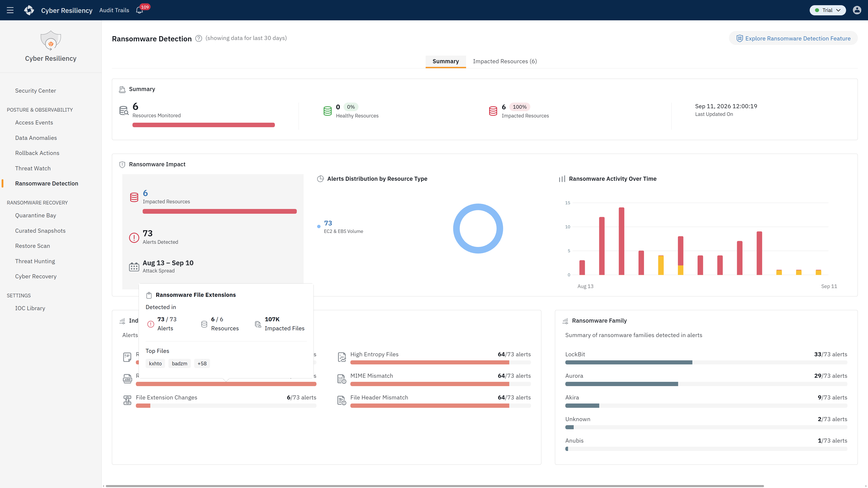Open Rollback Actions in sidebar
868x488 pixels.
37,153
